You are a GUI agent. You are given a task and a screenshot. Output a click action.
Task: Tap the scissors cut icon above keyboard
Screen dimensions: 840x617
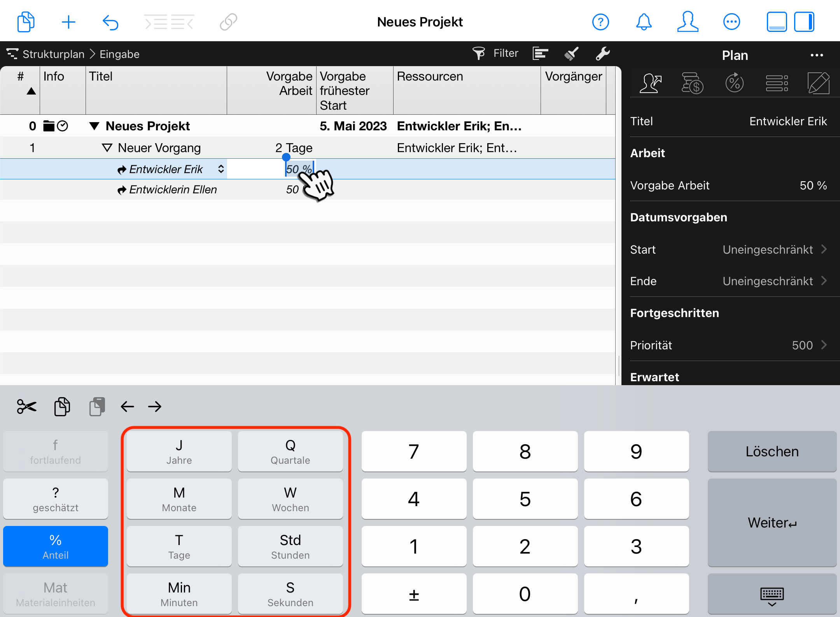(x=26, y=407)
